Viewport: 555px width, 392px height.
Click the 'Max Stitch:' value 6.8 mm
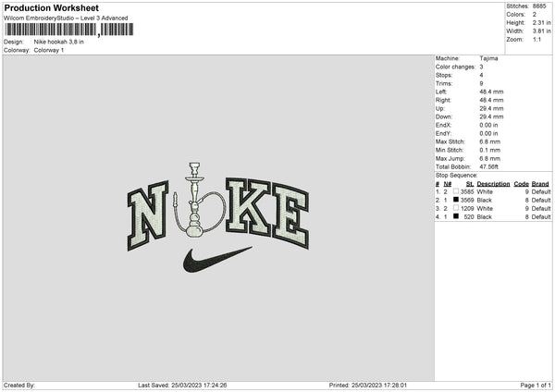coord(490,141)
